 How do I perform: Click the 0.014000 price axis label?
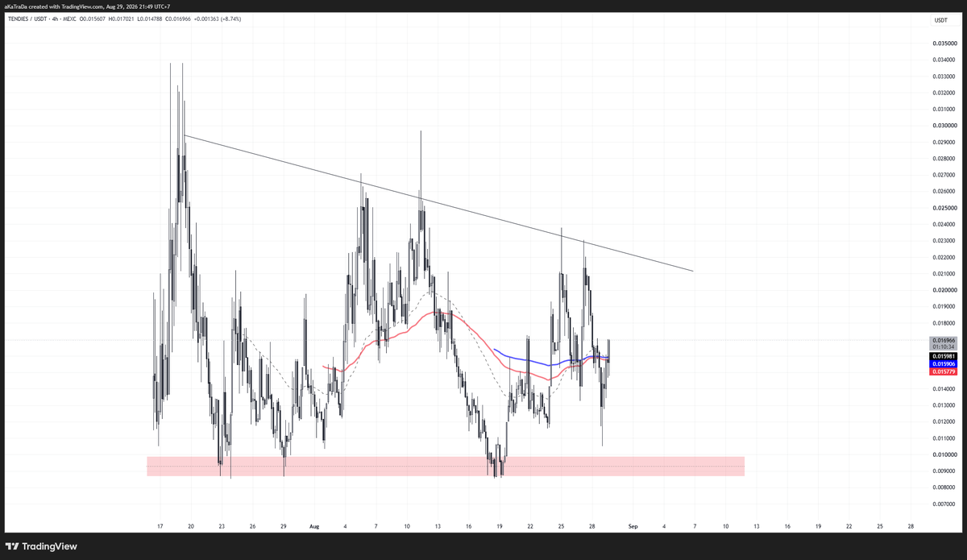[x=944, y=388]
